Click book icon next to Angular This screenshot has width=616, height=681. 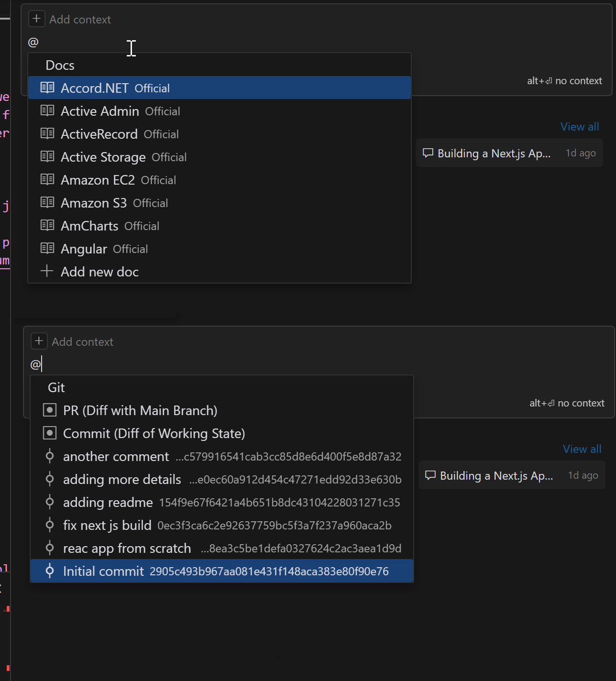(x=47, y=248)
